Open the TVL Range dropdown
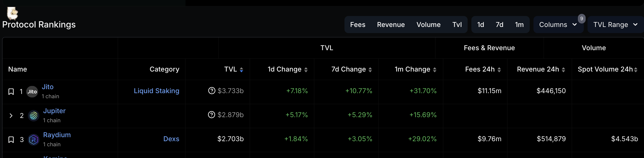This screenshot has height=158, width=644. click(615, 25)
